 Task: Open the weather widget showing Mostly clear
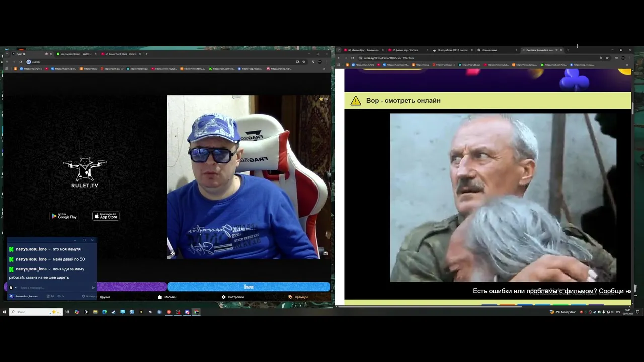[562, 312]
